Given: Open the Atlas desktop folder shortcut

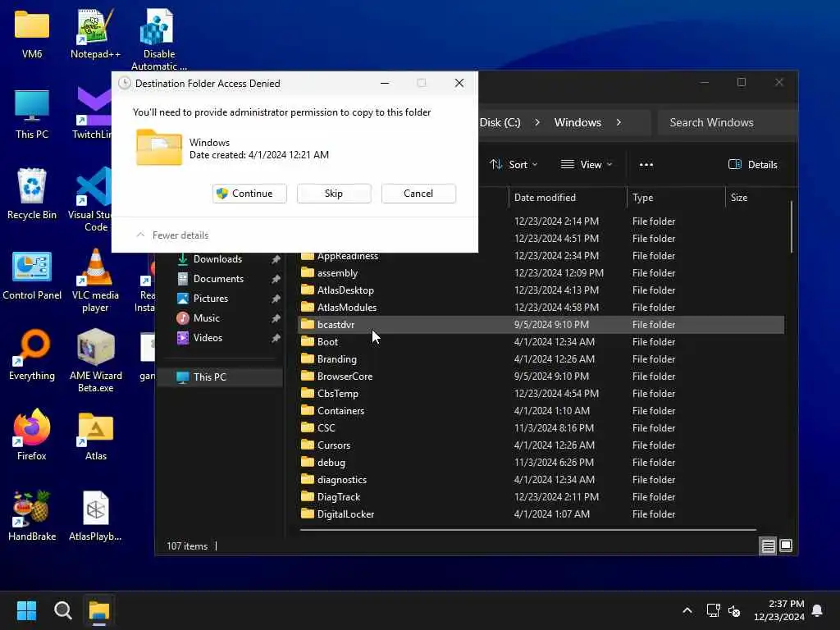Looking at the screenshot, I should point(95,436).
